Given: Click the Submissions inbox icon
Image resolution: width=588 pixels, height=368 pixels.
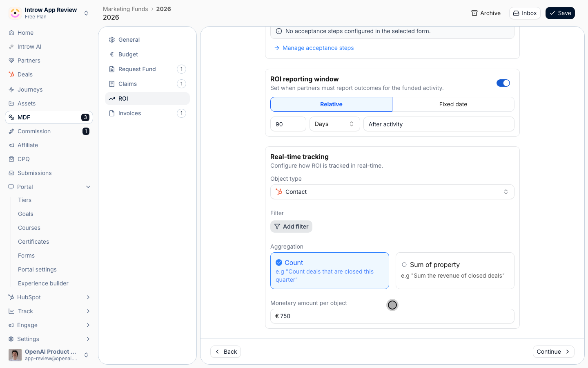Looking at the screenshot, I should click(x=11, y=173).
